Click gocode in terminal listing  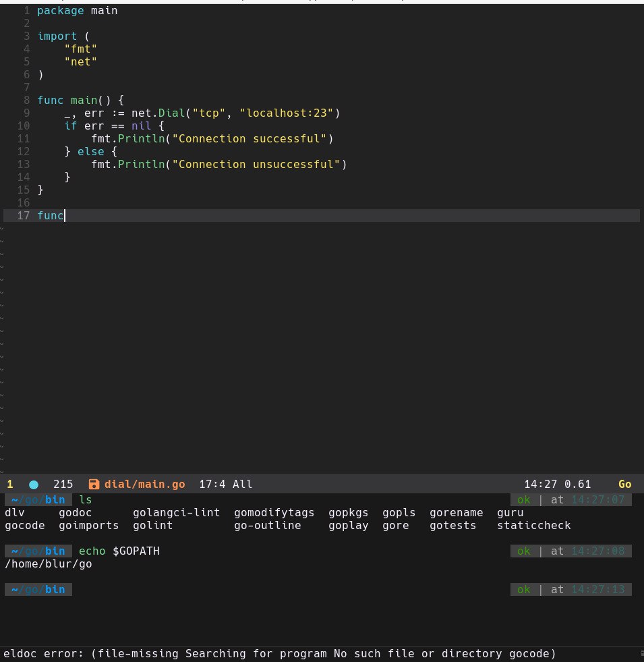click(25, 526)
